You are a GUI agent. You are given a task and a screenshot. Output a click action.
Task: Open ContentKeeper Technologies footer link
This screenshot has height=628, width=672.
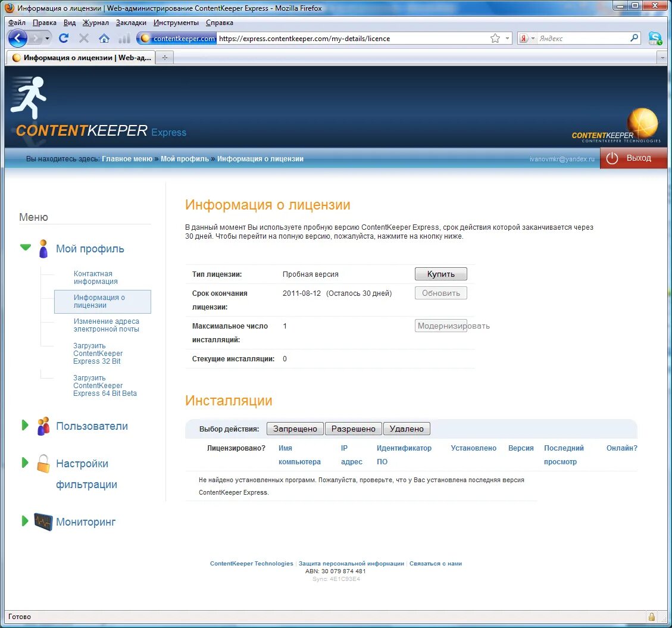(252, 563)
